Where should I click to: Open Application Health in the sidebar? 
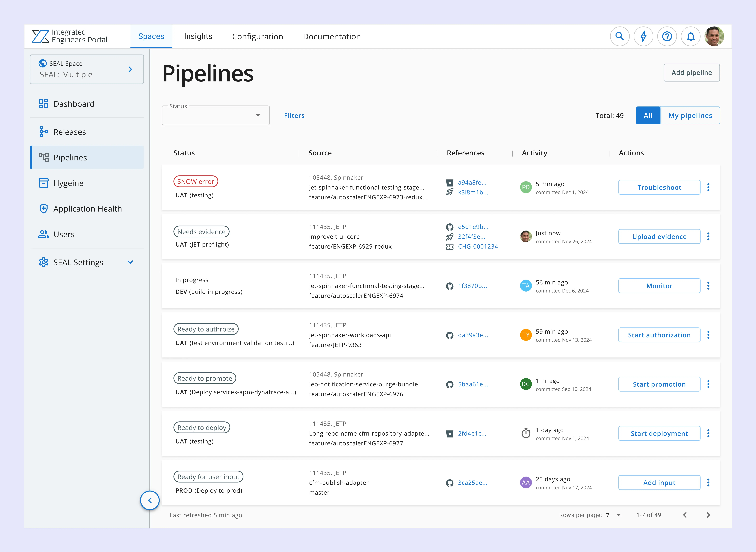point(87,209)
